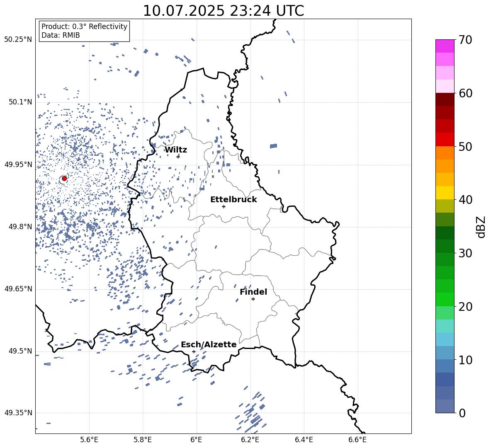Click the 49.35°N latitude label

point(18,413)
